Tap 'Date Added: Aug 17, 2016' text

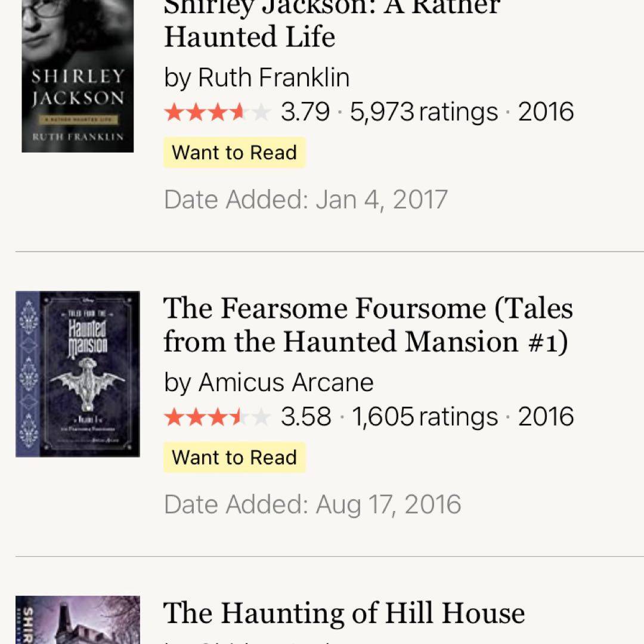[x=312, y=504]
